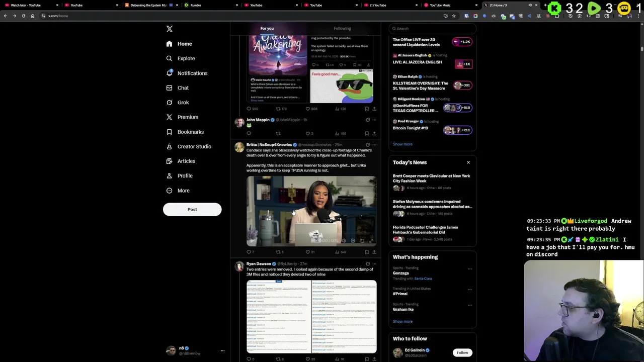Open more options on John Mappin's post
This screenshot has width=644, height=362.
tap(374, 120)
